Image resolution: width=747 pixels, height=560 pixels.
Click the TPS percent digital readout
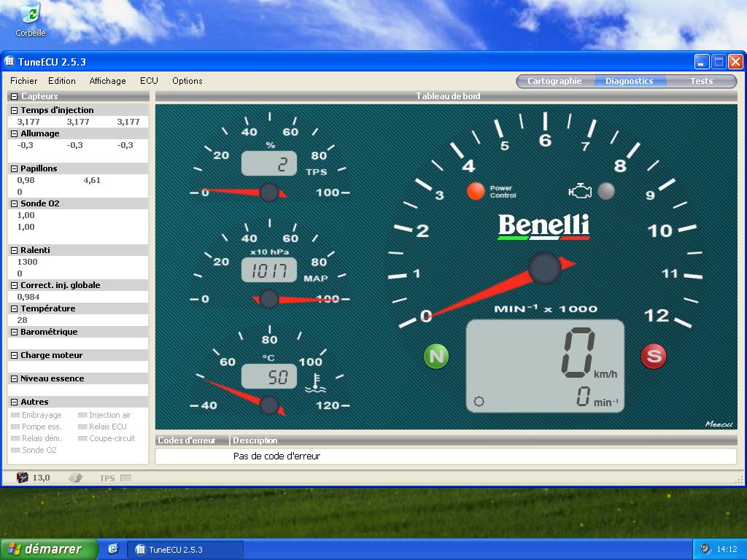click(x=269, y=164)
